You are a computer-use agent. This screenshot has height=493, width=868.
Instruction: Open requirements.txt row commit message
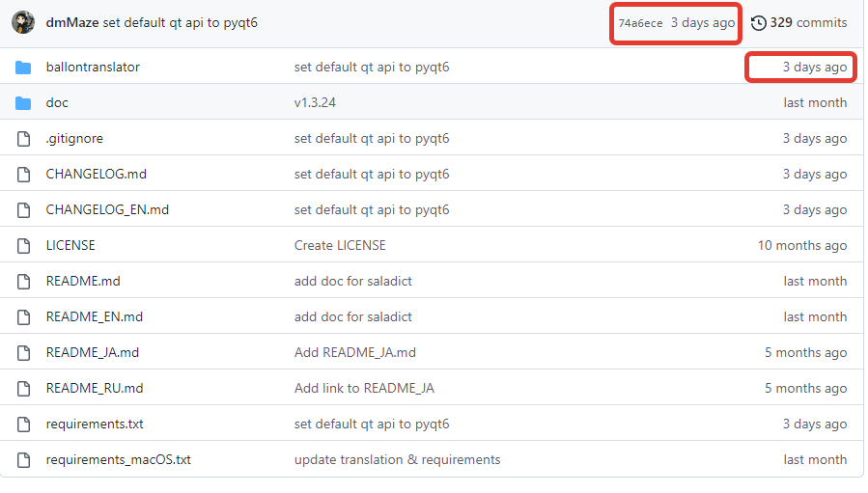point(372,425)
